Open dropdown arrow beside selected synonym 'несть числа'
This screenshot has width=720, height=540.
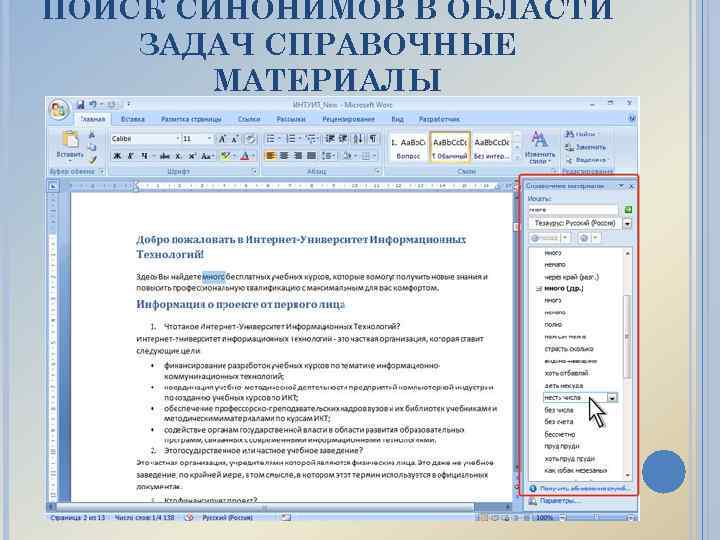[x=612, y=398]
